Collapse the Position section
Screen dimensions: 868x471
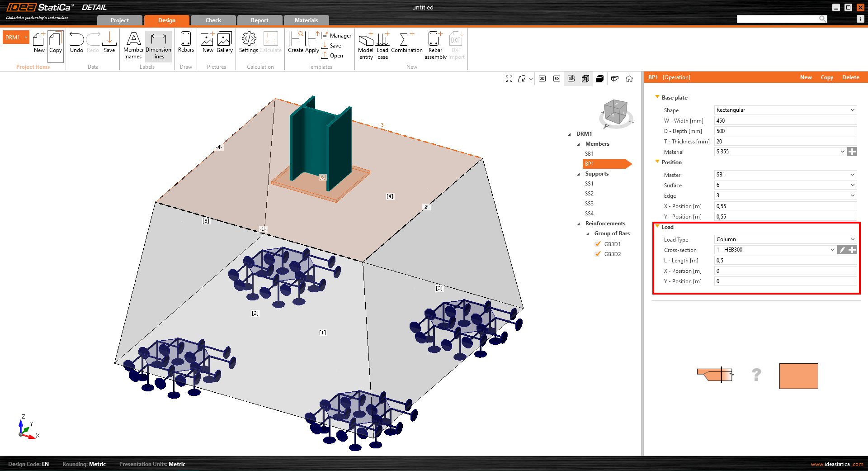point(657,162)
